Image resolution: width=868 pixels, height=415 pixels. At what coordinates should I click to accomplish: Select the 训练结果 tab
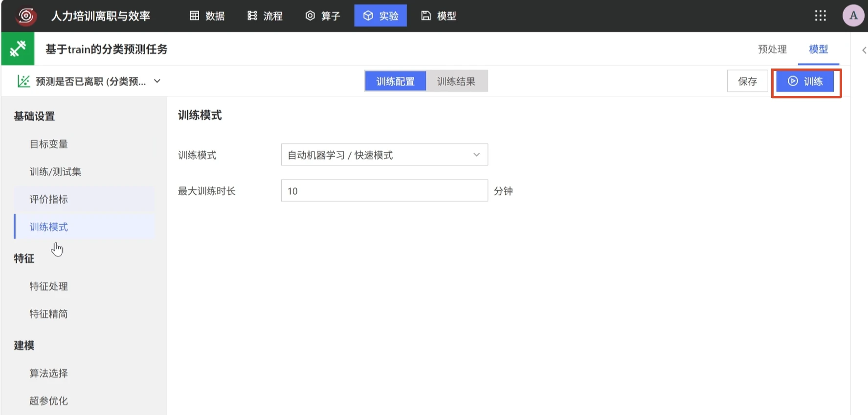tap(456, 81)
